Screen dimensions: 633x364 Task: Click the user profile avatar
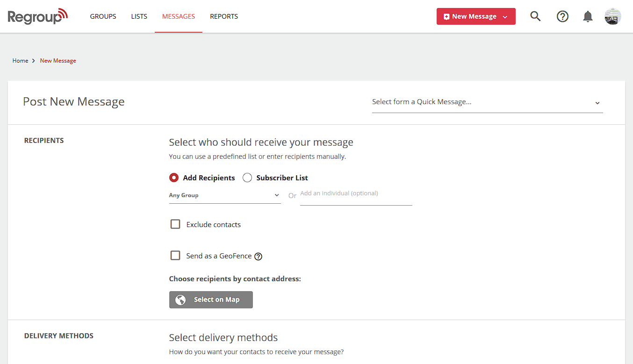click(612, 16)
